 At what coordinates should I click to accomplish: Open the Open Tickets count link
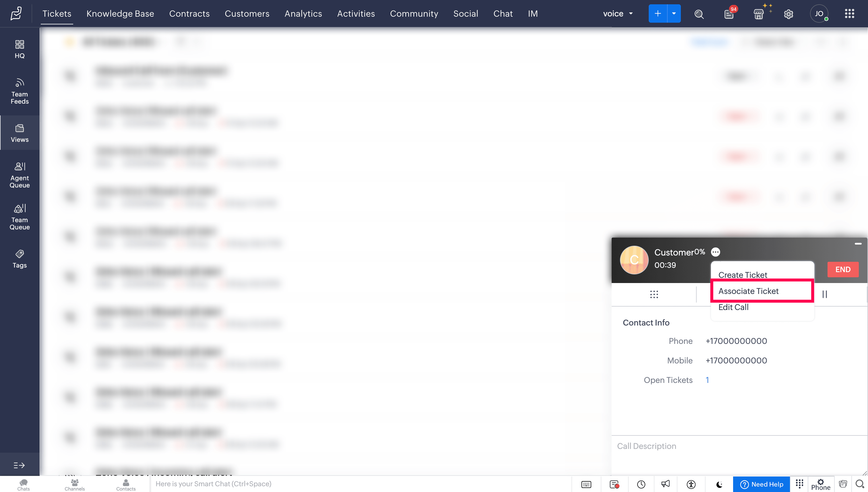[x=707, y=380]
